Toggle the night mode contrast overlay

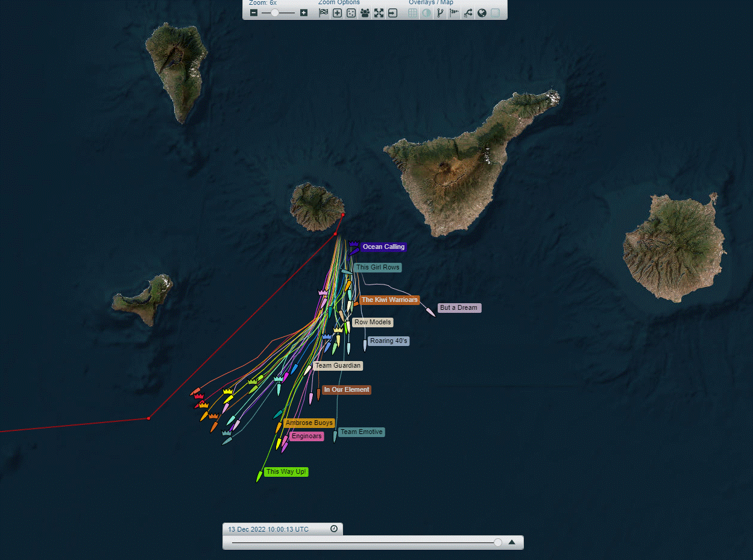426,13
